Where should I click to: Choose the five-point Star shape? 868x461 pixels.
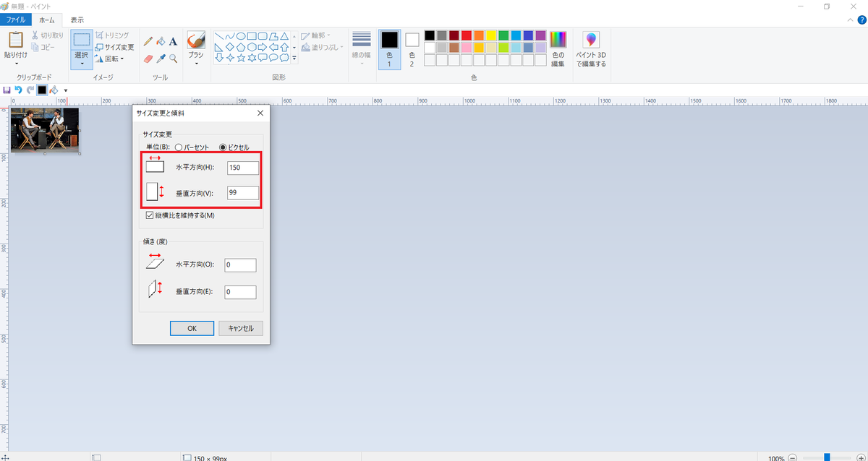240,57
